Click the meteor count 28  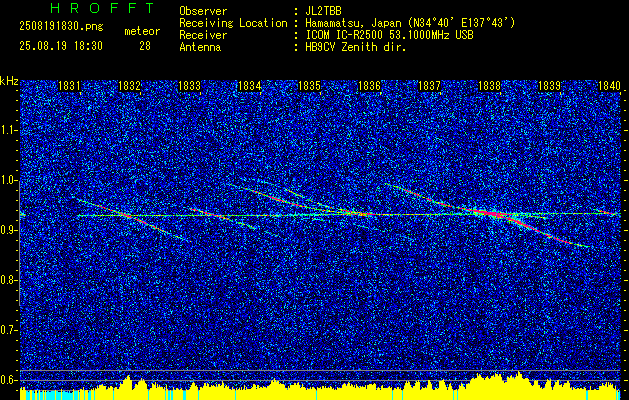pyautogui.click(x=145, y=46)
